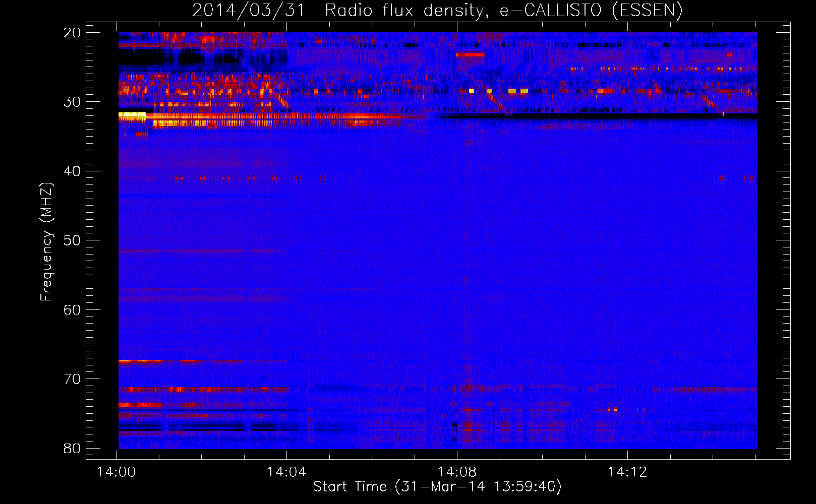Click the '60' frequency tick label
Image resolution: width=816 pixels, height=504 pixels.
click(x=72, y=309)
